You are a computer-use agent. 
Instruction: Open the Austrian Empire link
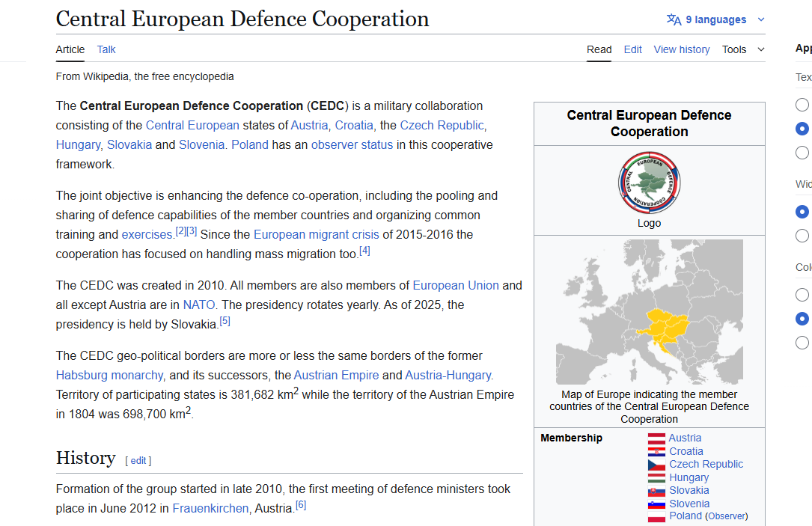point(336,376)
